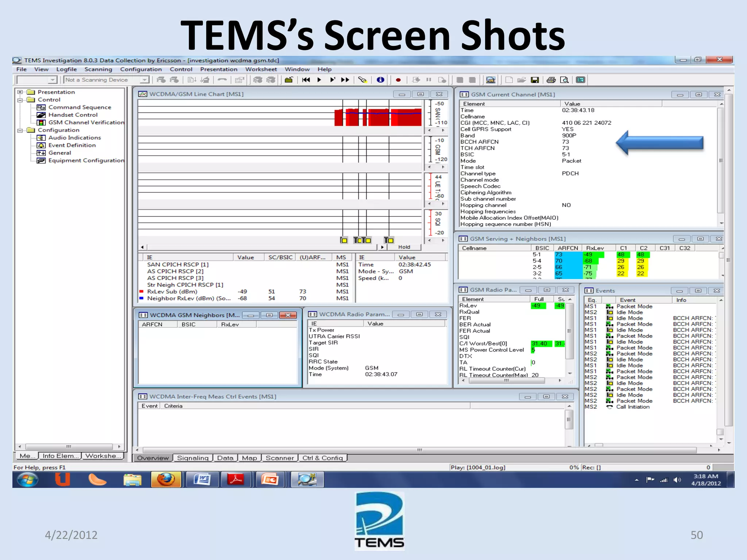Screen dimensions: 747x560
Task: Click the navigator horizontal scrollbar
Action: click(69, 446)
